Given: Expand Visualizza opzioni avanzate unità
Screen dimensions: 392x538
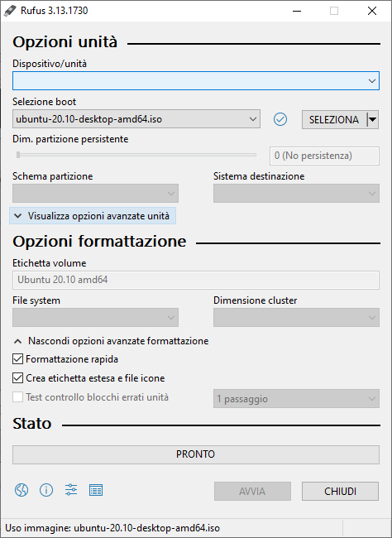Looking at the screenshot, I should (x=93, y=216).
